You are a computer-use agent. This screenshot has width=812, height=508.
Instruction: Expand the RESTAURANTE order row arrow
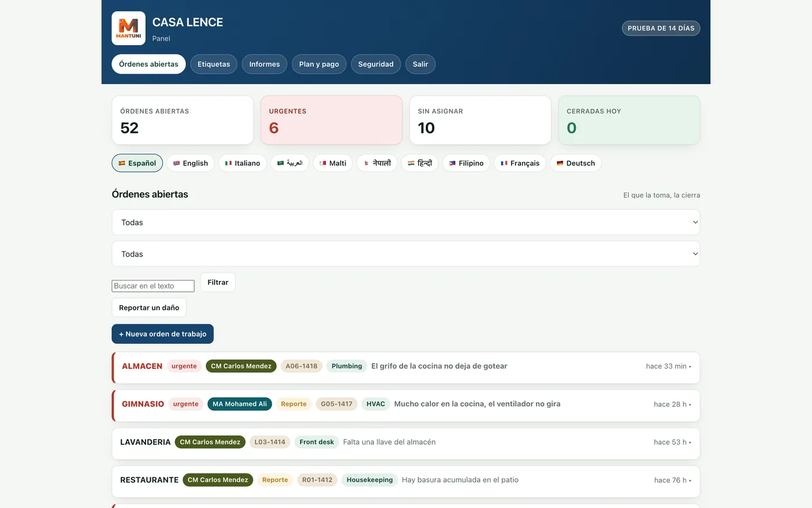[x=690, y=481]
